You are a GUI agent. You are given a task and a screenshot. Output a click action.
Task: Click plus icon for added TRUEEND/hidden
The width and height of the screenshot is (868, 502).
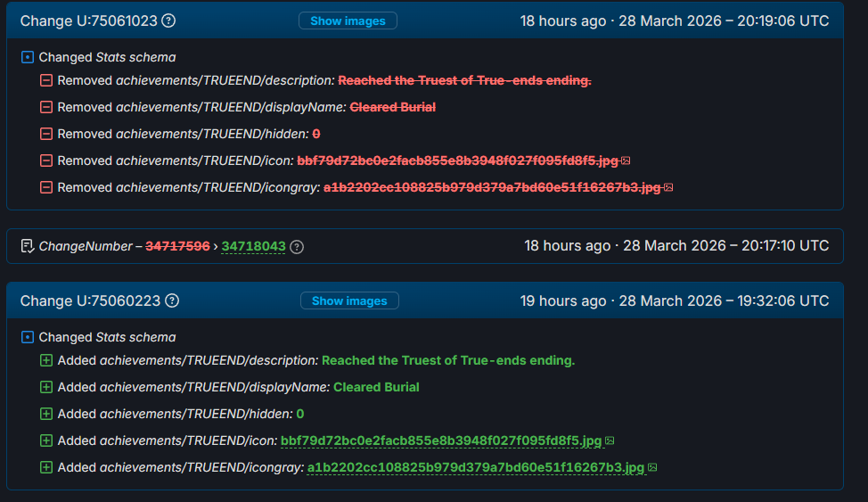[x=46, y=414]
